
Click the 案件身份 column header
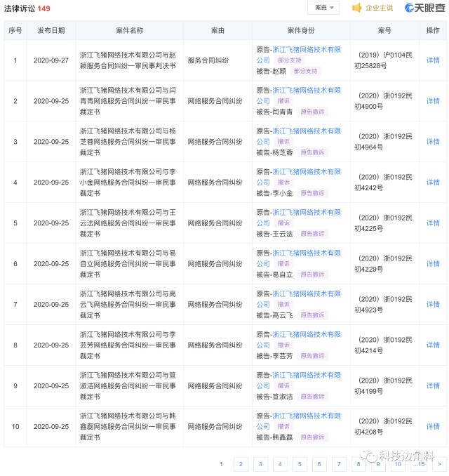pos(301,30)
